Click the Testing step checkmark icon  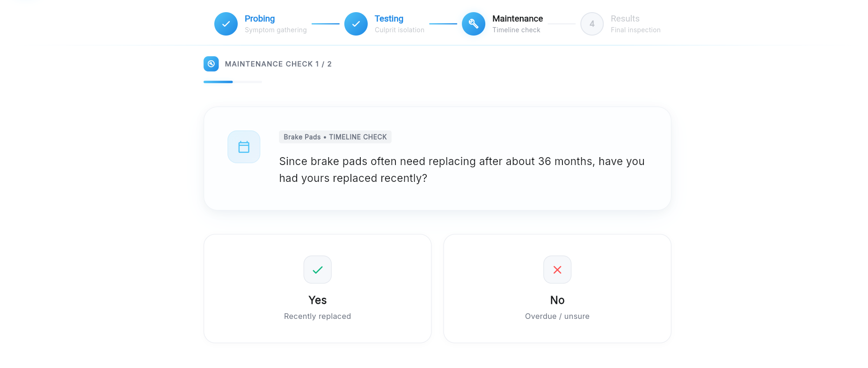[x=356, y=24]
